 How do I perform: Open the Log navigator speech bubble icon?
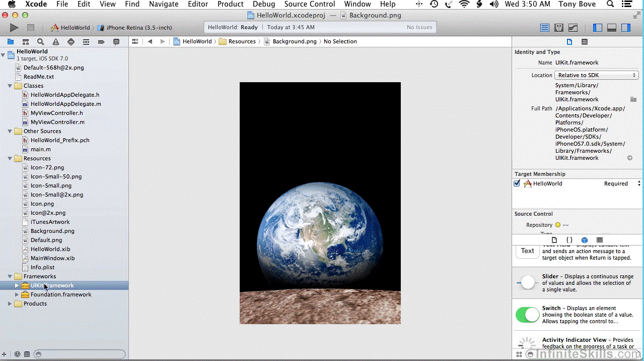coord(116,42)
